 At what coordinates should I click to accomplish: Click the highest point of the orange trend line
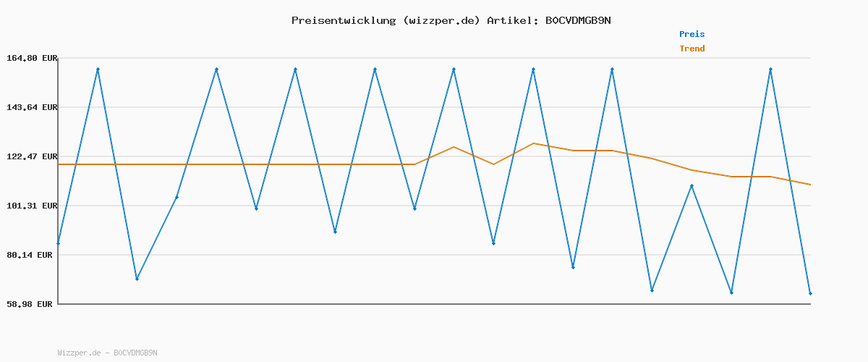pos(533,143)
